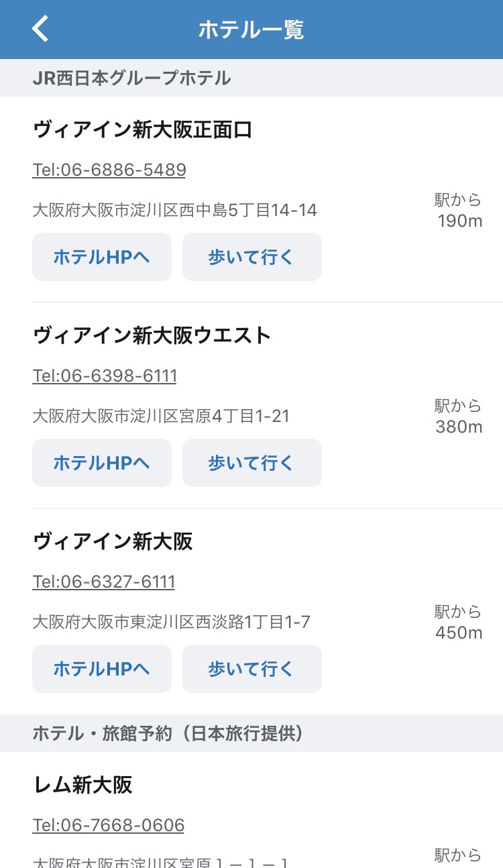Viewport: 503px width, 868px height.
Task: Tap the address 大阪府大阪市淀川区宮原4丁目1-21
Action: click(x=161, y=417)
